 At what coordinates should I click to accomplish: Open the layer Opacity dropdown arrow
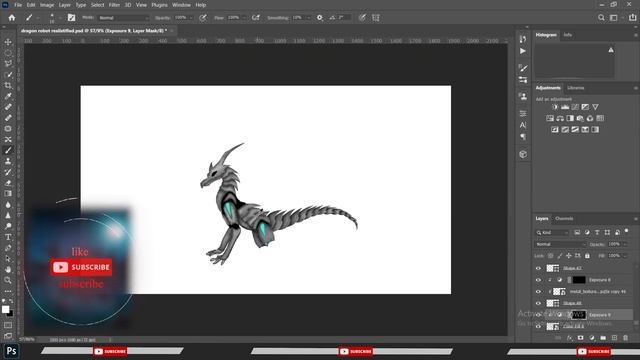click(x=625, y=244)
